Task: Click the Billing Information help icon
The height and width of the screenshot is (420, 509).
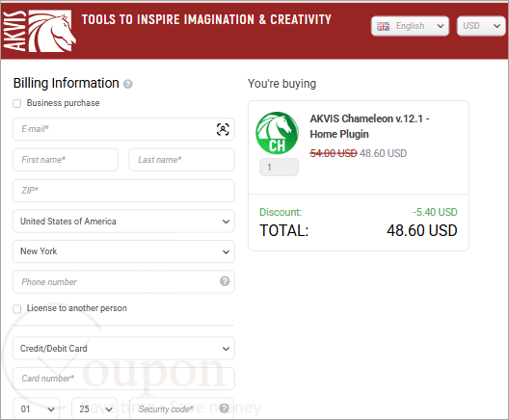Action: coord(128,85)
